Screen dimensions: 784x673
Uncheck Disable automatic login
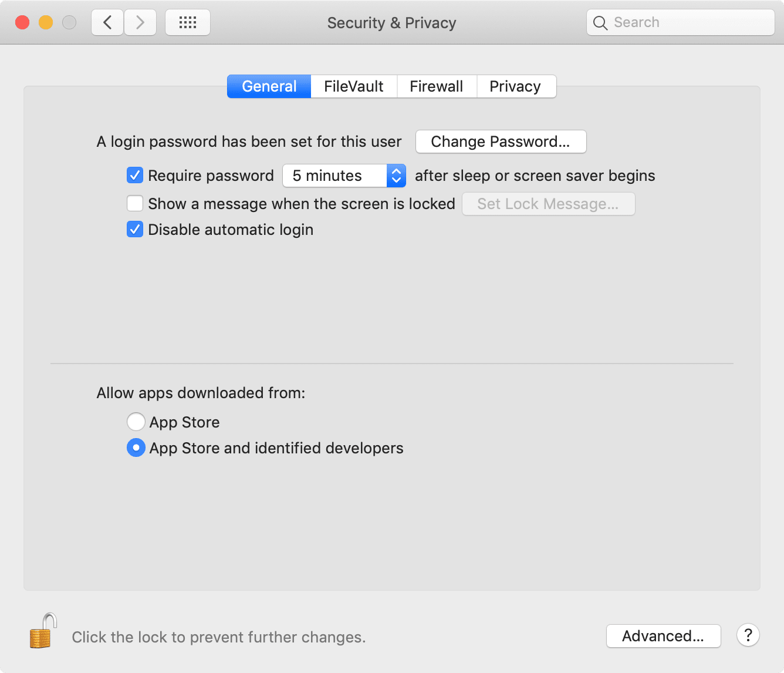click(135, 230)
